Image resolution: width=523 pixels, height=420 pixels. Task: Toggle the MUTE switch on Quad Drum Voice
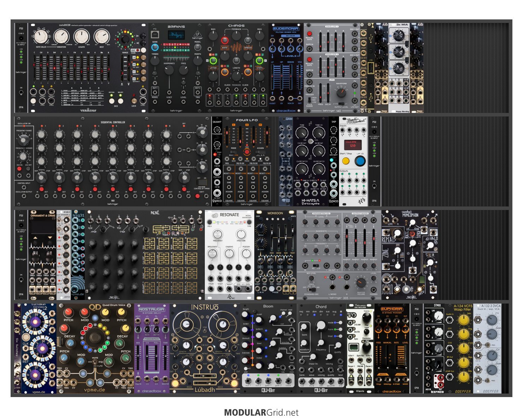click(x=95, y=362)
